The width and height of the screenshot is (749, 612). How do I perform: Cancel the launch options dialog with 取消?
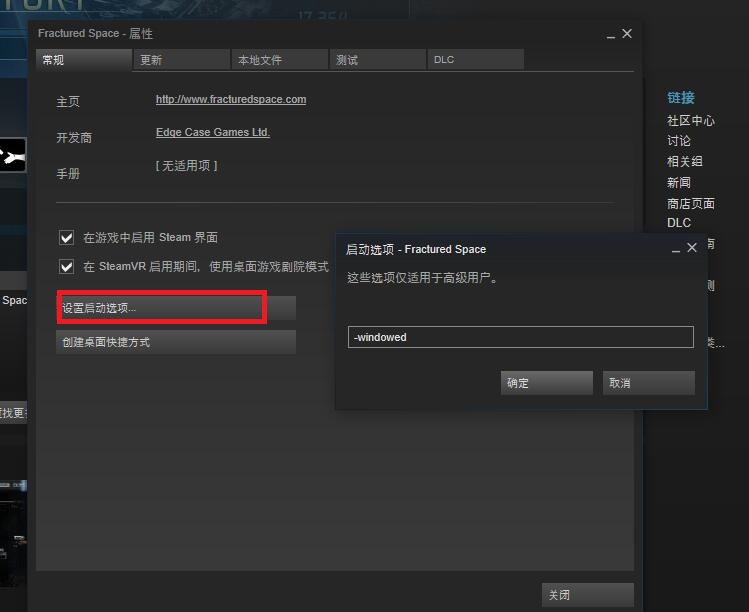[649, 383]
